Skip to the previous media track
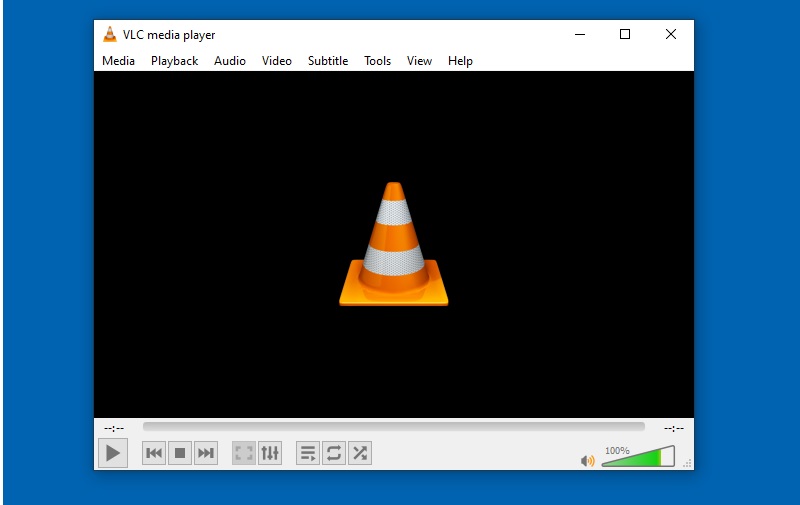Viewport: 800px width, 505px height. pos(154,453)
